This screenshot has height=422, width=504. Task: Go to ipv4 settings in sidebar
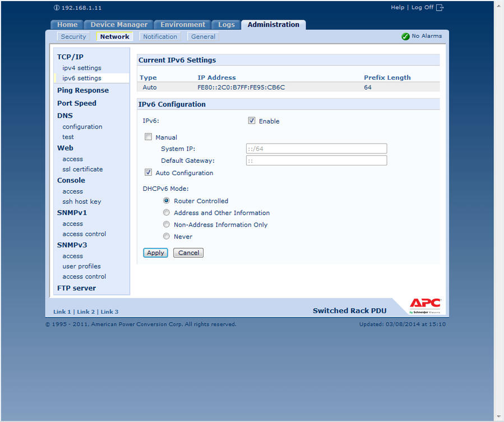point(82,68)
